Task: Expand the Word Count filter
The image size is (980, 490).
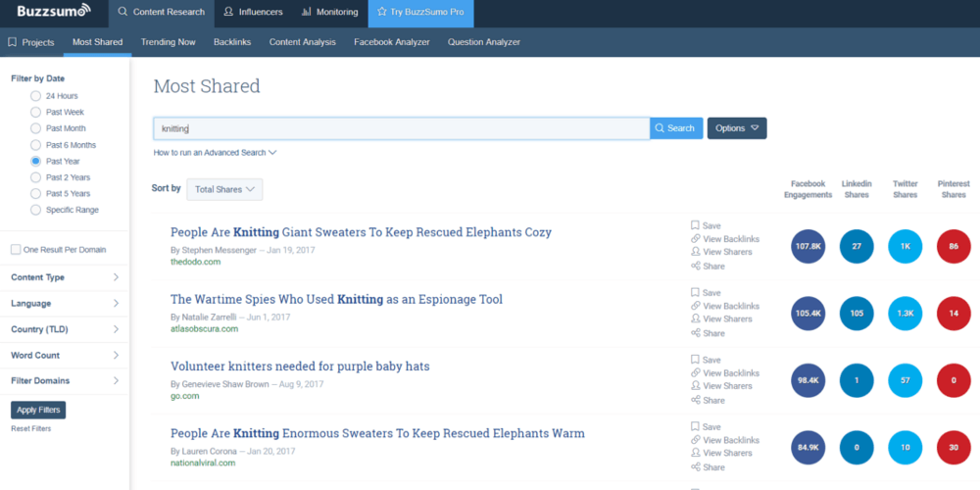Action: point(65,356)
